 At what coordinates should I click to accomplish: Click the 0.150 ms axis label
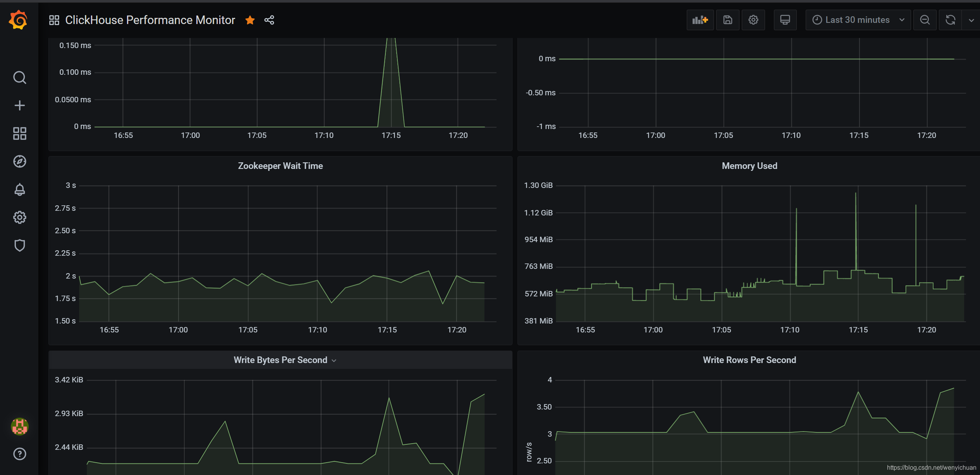[x=75, y=45]
